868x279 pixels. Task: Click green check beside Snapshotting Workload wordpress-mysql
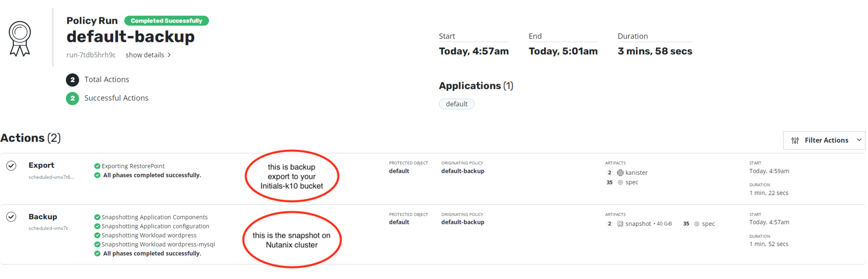pyautogui.click(x=97, y=244)
